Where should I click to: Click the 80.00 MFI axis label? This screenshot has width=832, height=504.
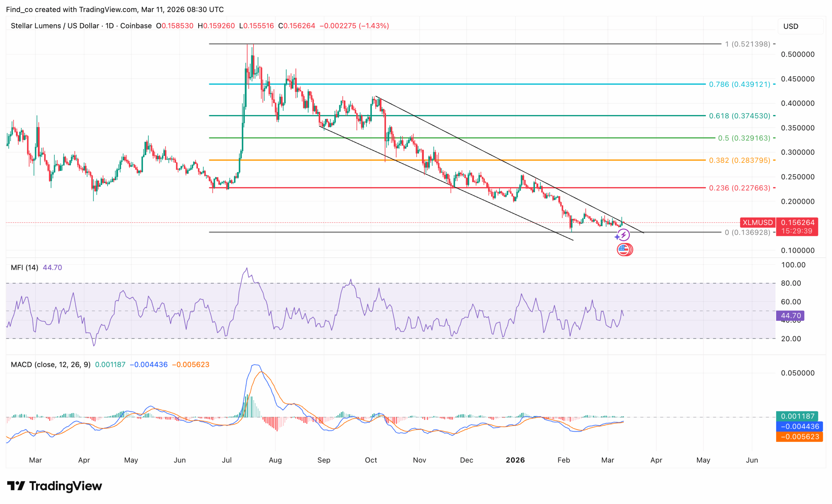791,283
